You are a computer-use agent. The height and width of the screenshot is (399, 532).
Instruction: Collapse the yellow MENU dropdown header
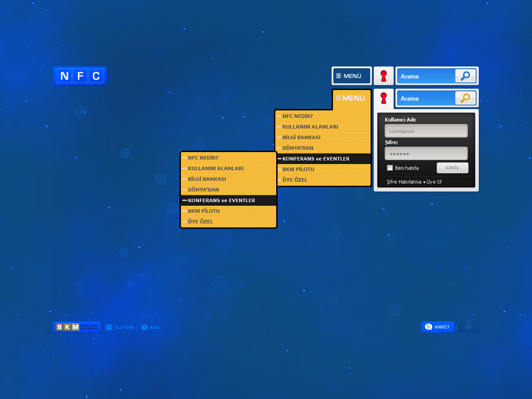coord(352,98)
